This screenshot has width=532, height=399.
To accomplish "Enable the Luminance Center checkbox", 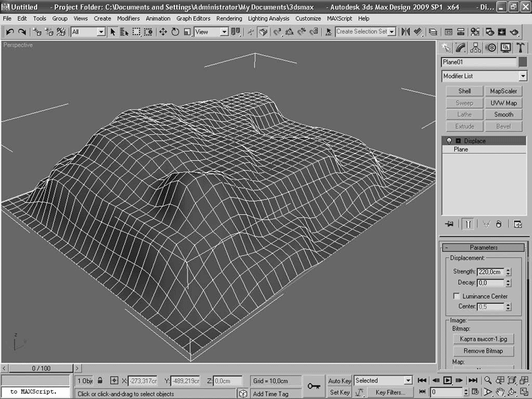I will (x=456, y=296).
